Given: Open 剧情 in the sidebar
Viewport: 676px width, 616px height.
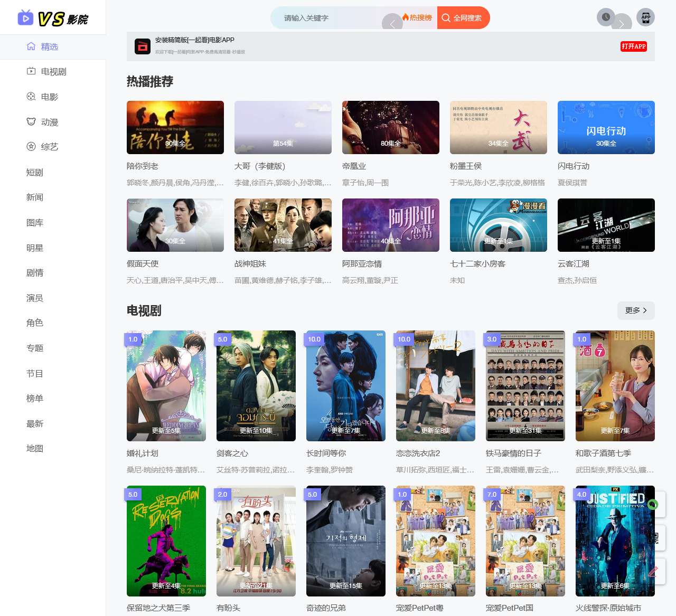Looking at the screenshot, I should 35,272.
